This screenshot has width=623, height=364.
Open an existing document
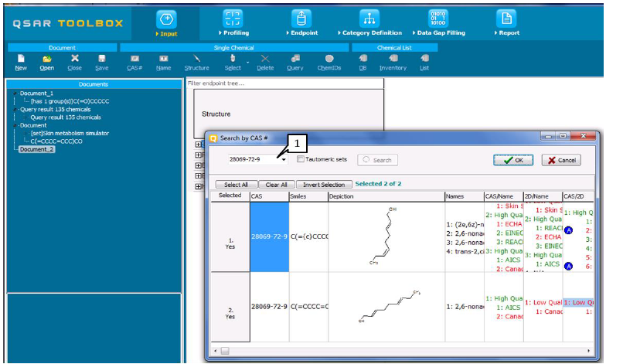tap(47, 63)
